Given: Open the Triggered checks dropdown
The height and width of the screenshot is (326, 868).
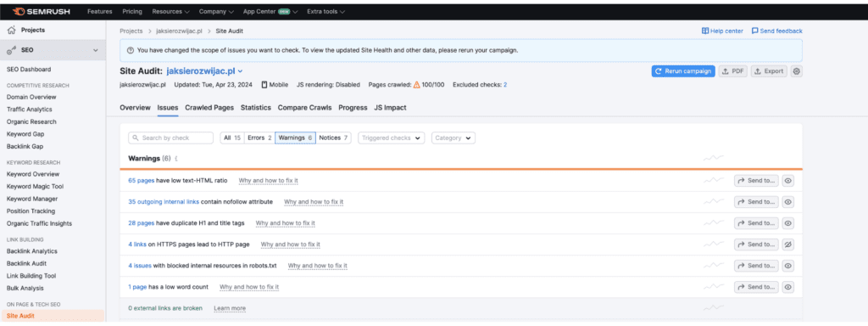Looking at the screenshot, I should (x=391, y=138).
